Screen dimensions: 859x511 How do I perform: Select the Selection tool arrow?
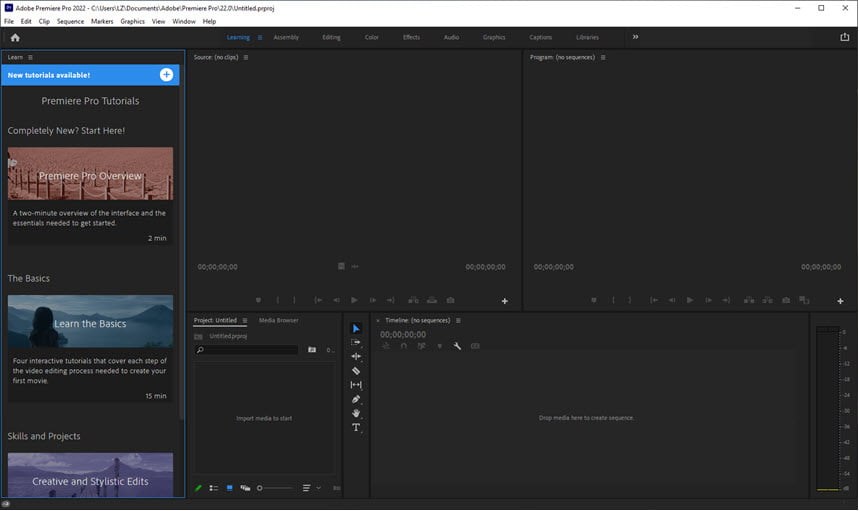(x=356, y=329)
